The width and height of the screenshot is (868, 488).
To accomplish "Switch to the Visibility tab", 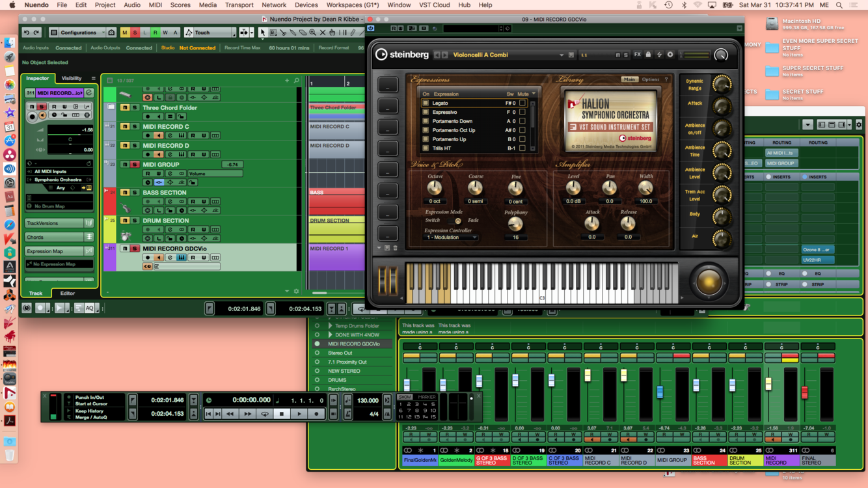I will (x=72, y=78).
